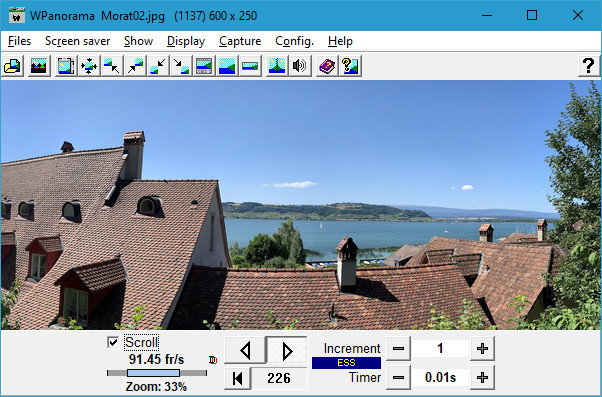602x397 pixels.
Task: Click the small red icon beside frame rate
Action: 213,360
